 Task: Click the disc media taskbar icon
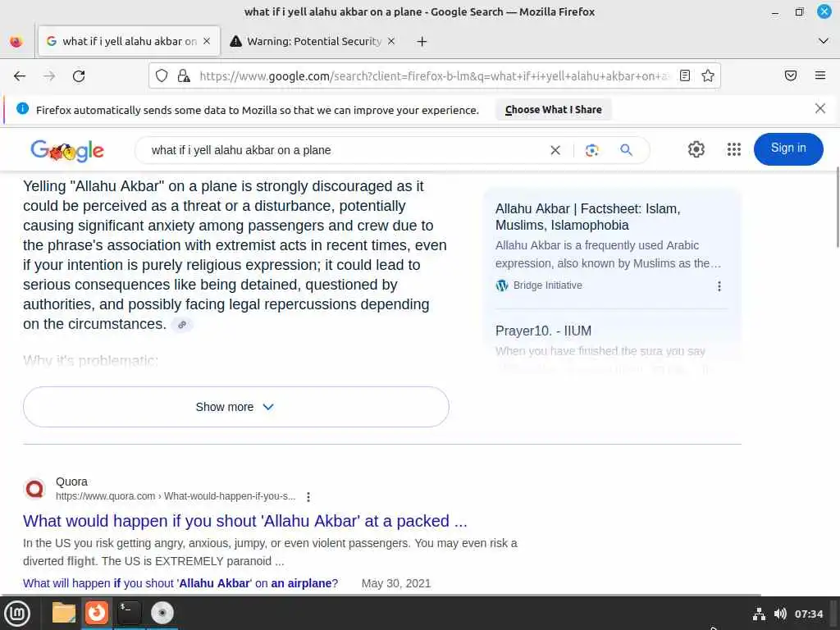(162, 613)
